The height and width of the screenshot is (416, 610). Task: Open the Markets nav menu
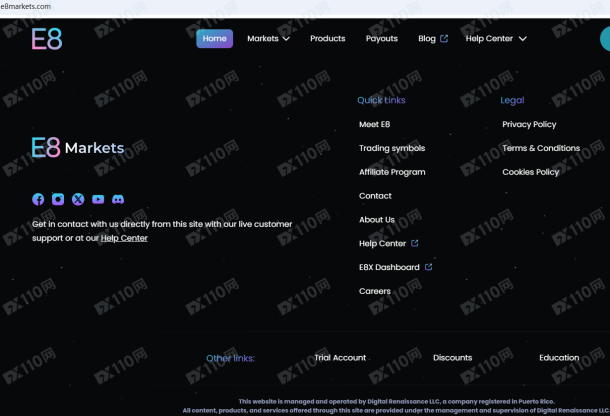268,39
